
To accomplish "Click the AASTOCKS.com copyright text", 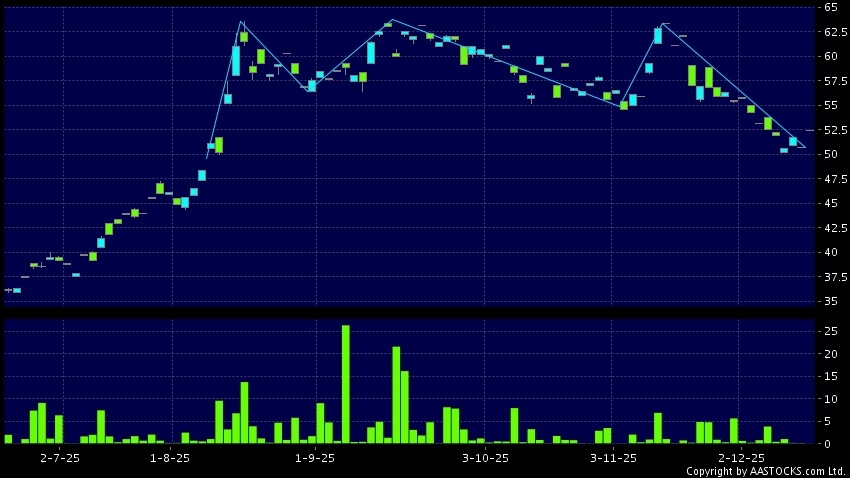I will click(765, 470).
